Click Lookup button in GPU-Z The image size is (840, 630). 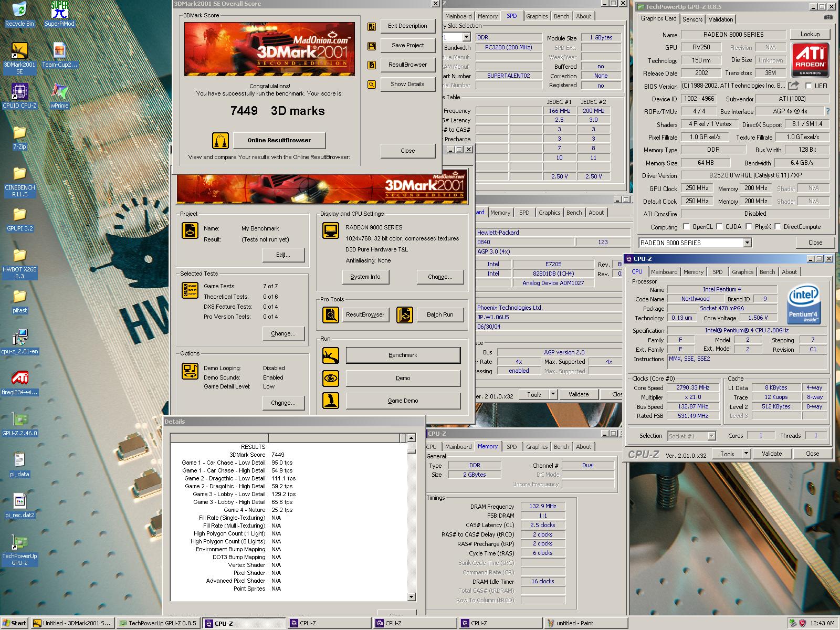pos(810,34)
